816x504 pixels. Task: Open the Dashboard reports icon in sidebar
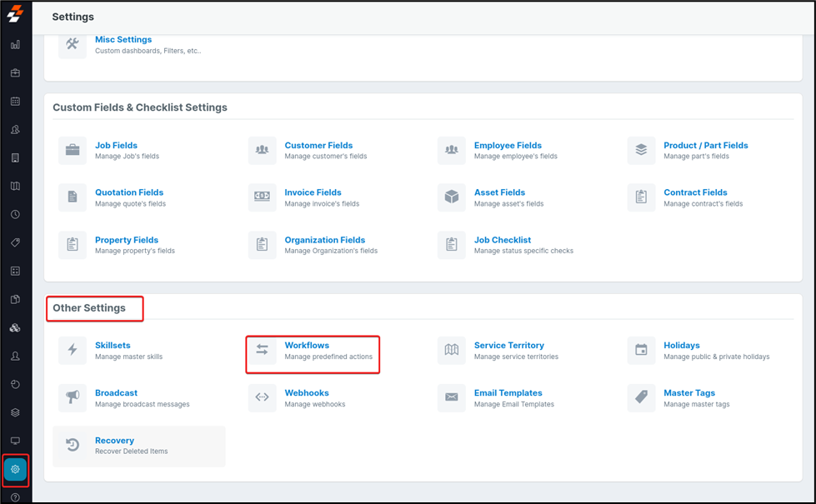point(14,45)
